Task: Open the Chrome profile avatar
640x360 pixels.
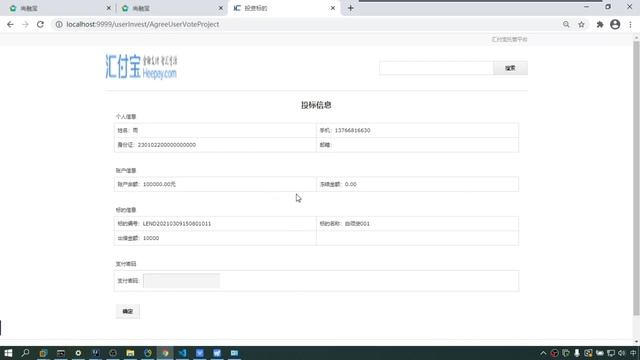Action: 615,24
